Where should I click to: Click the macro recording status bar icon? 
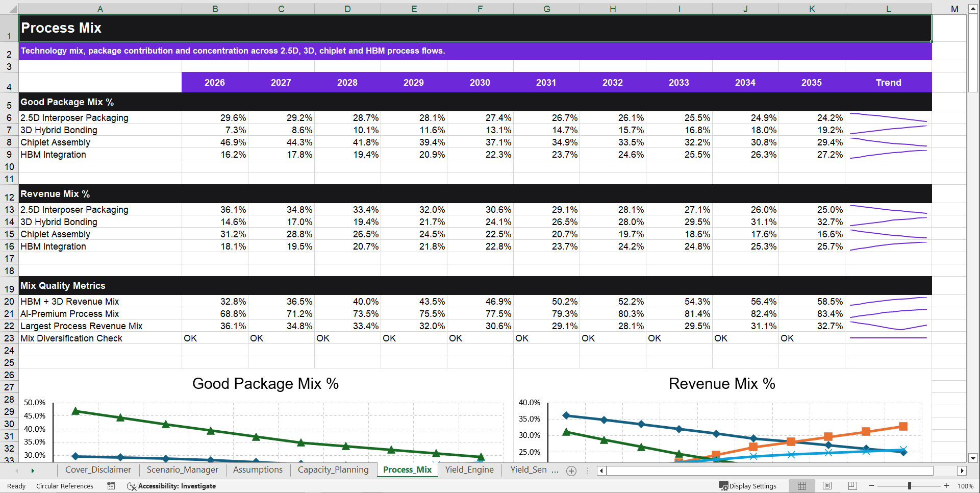111,486
